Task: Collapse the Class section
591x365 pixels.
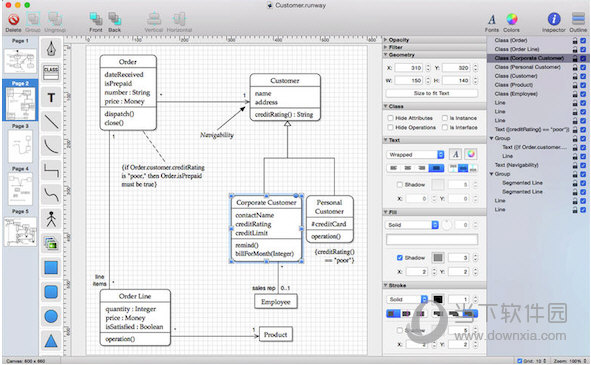Action: (x=386, y=106)
